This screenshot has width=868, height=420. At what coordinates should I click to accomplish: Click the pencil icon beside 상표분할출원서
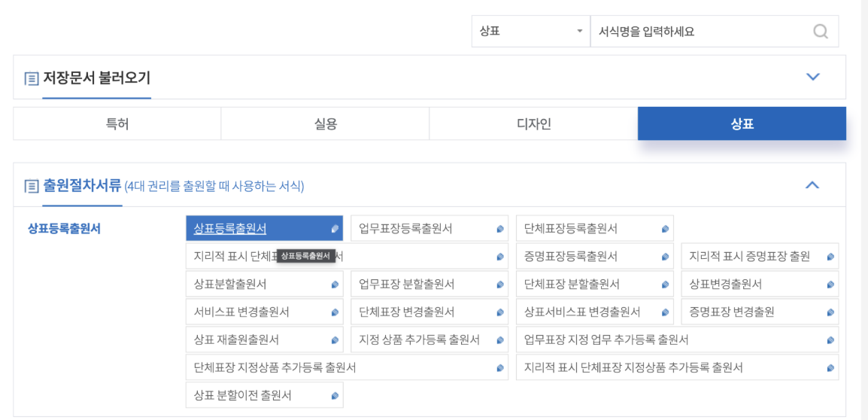pyautogui.click(x=335, y=285)
